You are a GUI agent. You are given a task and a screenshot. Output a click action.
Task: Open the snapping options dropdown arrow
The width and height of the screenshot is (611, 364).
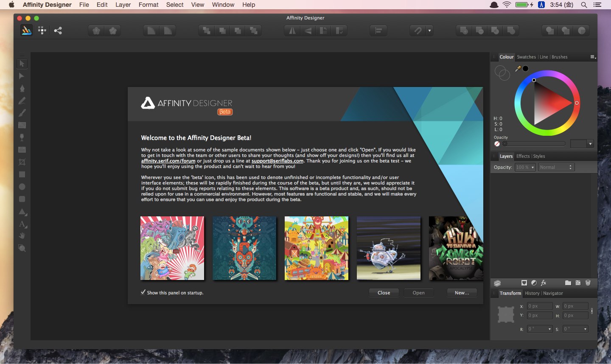click(x=429, y=31)
